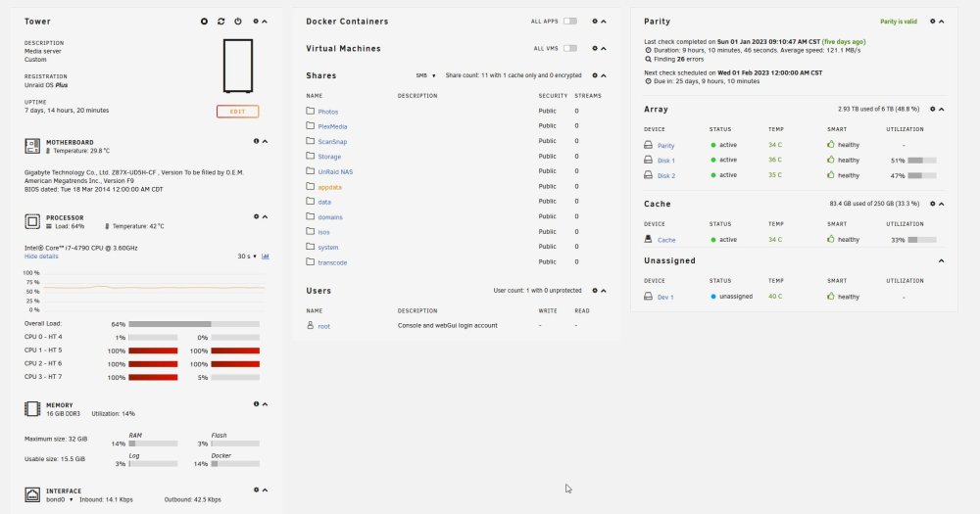Open Array settings gear icon
The height and width of the screenshot is (514, 980).
(933, 109)
